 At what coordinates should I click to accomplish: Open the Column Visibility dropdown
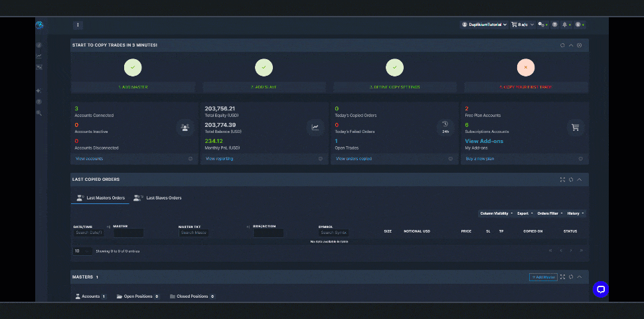pyautogui.click(x=495, y=213)
